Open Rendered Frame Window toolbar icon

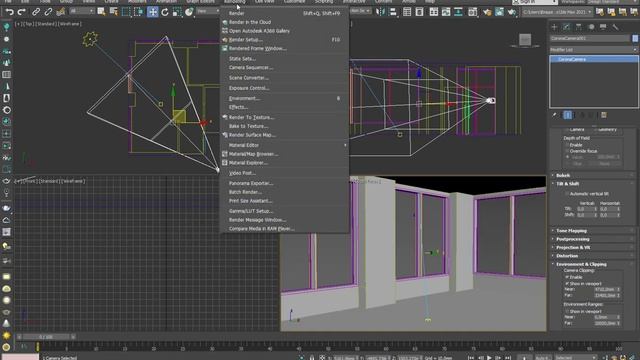[499, 12]
